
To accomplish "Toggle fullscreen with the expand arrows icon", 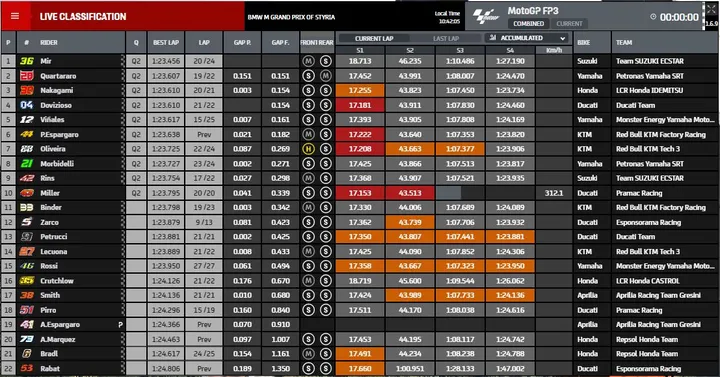I will (x=711, y=9).
